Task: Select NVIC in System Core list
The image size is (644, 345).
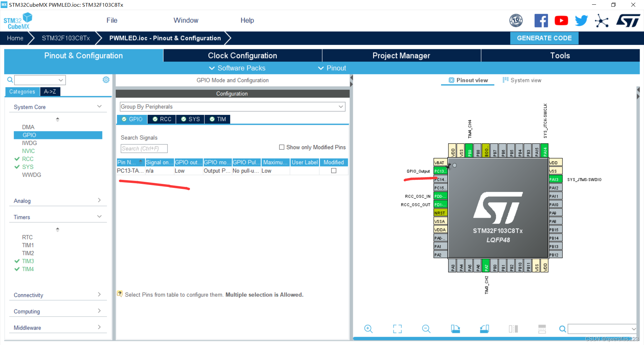Action: 28,151
